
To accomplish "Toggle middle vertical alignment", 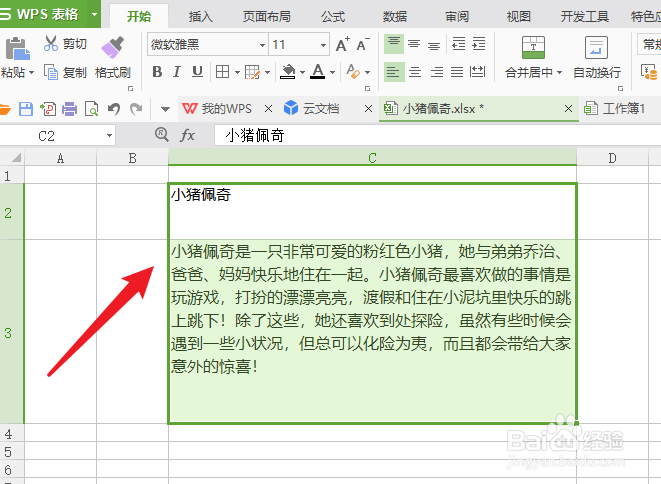I will (414, 44).
